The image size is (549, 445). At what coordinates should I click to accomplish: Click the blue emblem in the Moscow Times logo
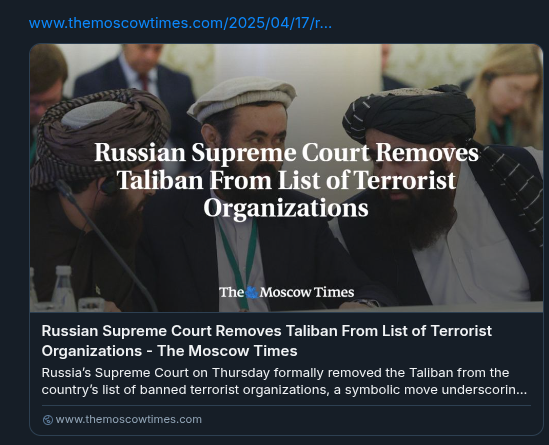(x=252, y=292)
